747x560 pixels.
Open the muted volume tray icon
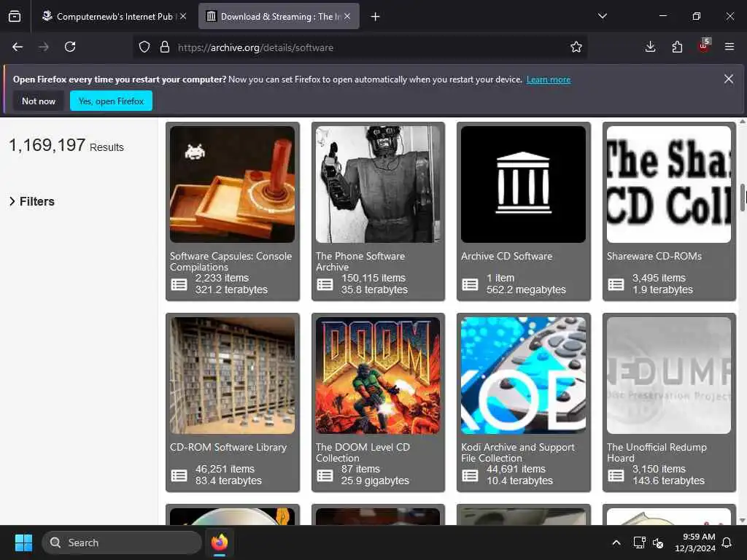coord(658,542)
